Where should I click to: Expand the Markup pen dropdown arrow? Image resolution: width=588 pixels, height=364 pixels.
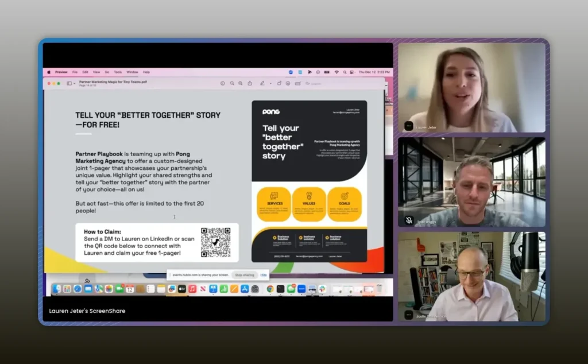click(x=270, y=83)
